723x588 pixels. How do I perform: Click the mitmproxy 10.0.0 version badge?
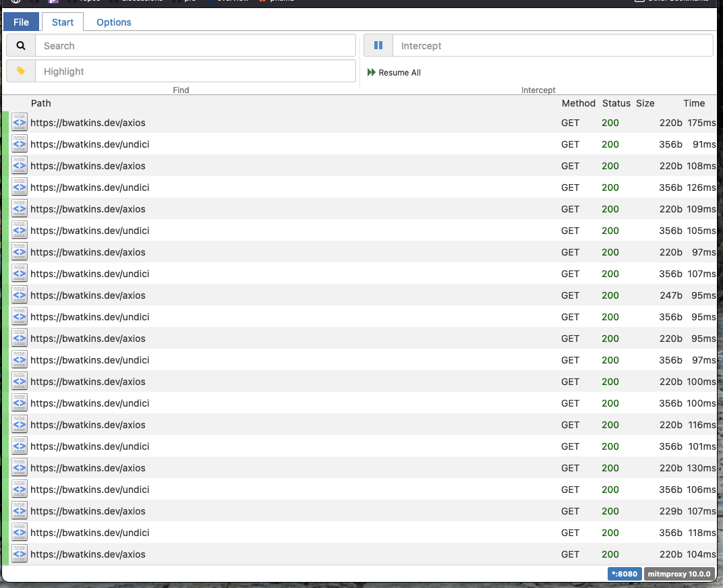[679, 574]
